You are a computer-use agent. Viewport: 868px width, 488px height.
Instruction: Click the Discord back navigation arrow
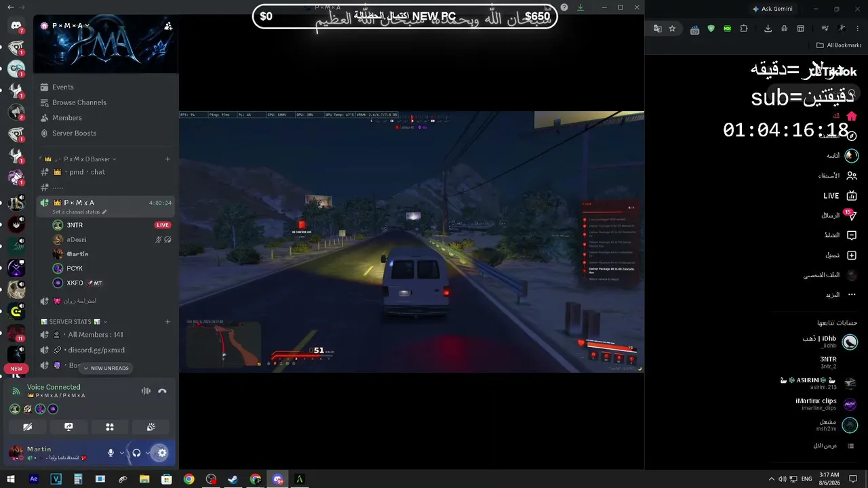[x=10, y=7]
